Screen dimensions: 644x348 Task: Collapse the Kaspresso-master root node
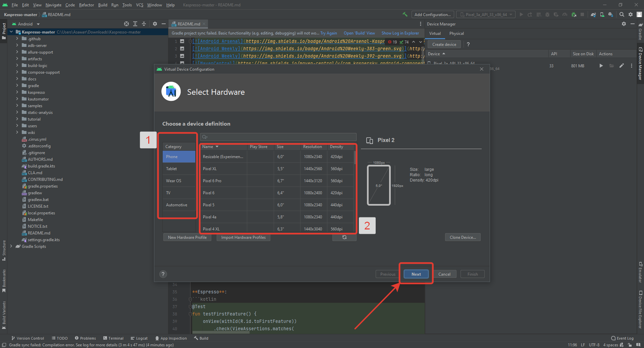11,32
